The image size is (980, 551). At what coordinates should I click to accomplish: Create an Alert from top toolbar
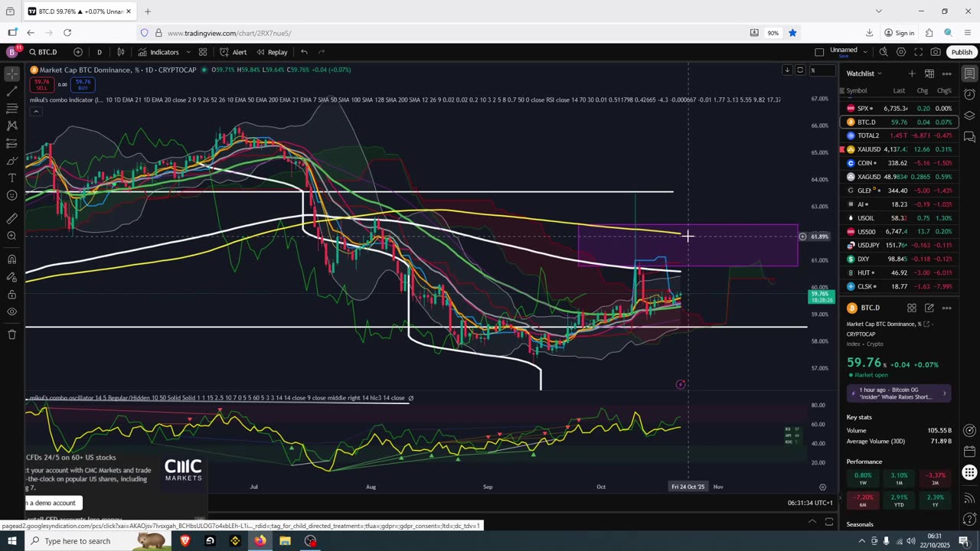pyautogui.click(x=233, y=52)
